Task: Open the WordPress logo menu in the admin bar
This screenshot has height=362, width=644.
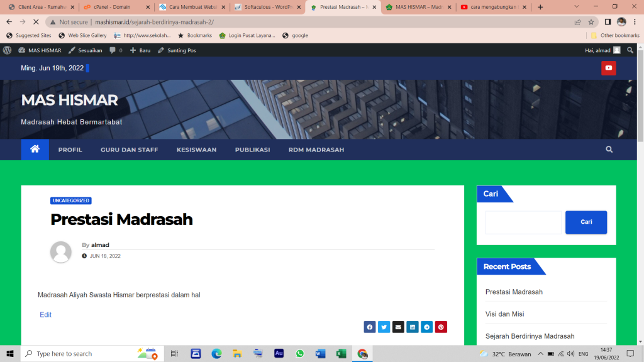Action: (8, 50)
